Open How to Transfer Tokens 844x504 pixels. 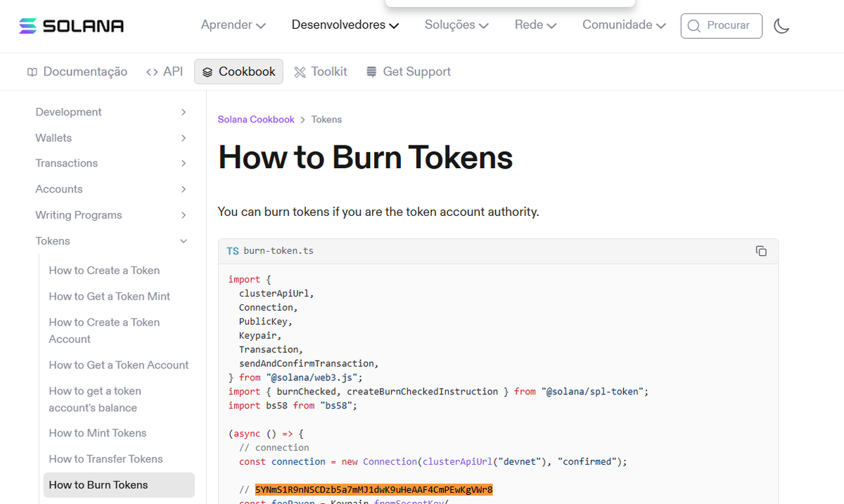click(105, 459)
